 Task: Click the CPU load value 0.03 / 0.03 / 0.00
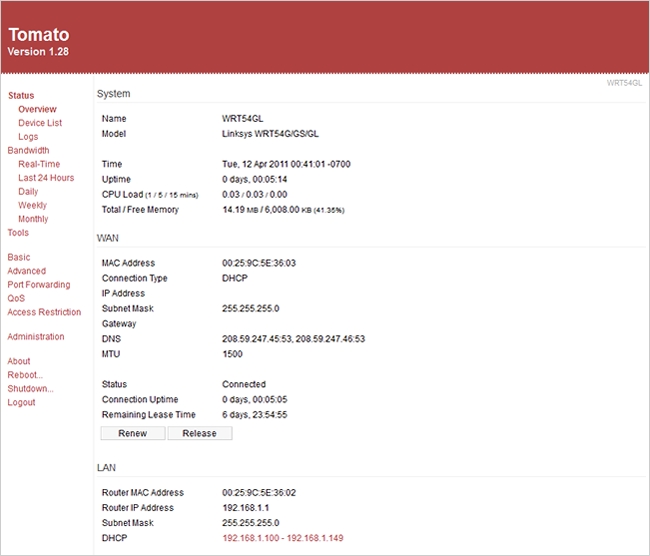tap(255, 194)
